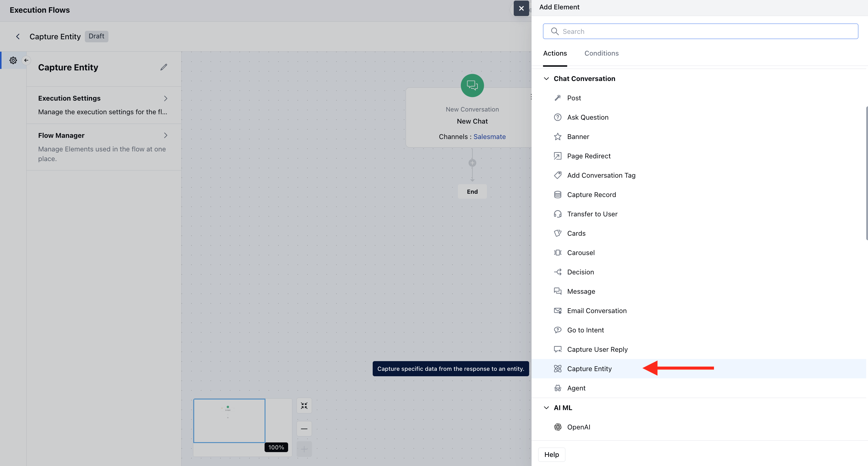The image size is (868, 466).
Task: Click the End node
Action: (x=472, y=192)
